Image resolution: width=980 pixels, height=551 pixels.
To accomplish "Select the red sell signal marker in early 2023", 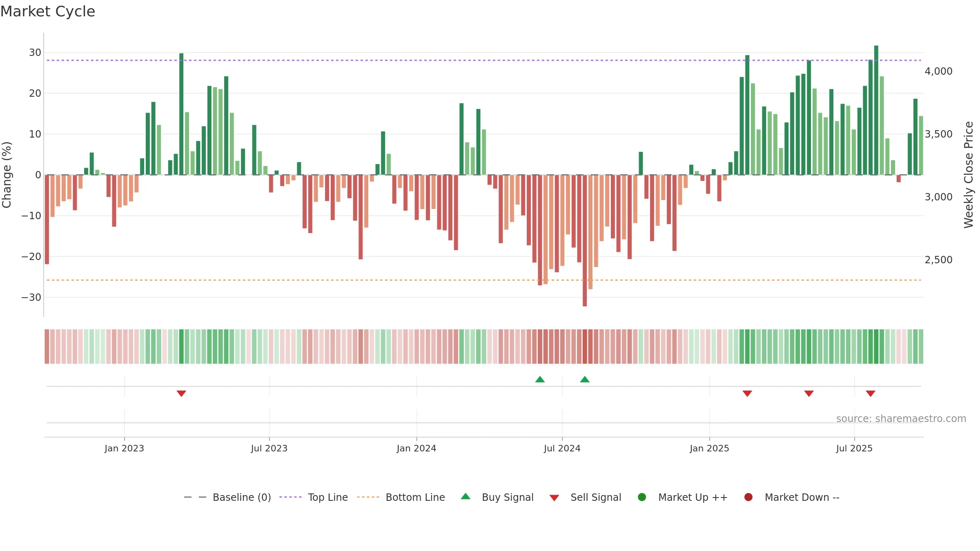I will [181, 393].
